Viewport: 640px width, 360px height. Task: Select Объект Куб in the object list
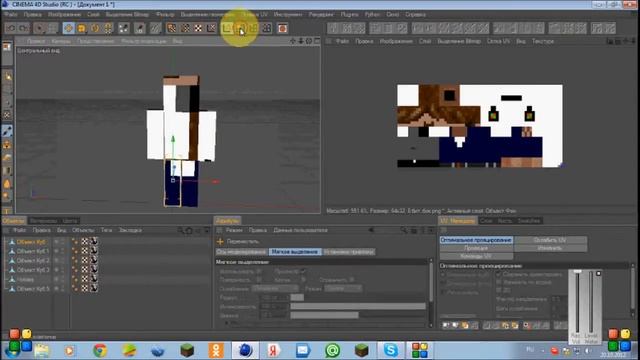(x=31, y=242)
